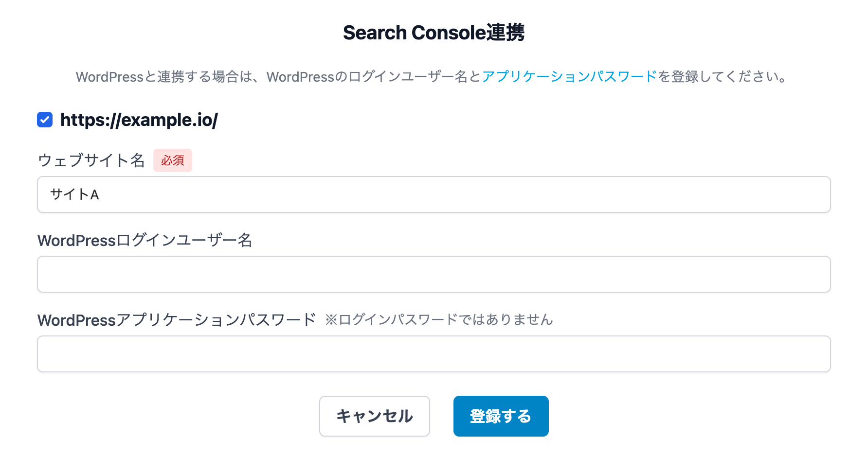Click the を登録してください text after the link

(x=722, y=77)
